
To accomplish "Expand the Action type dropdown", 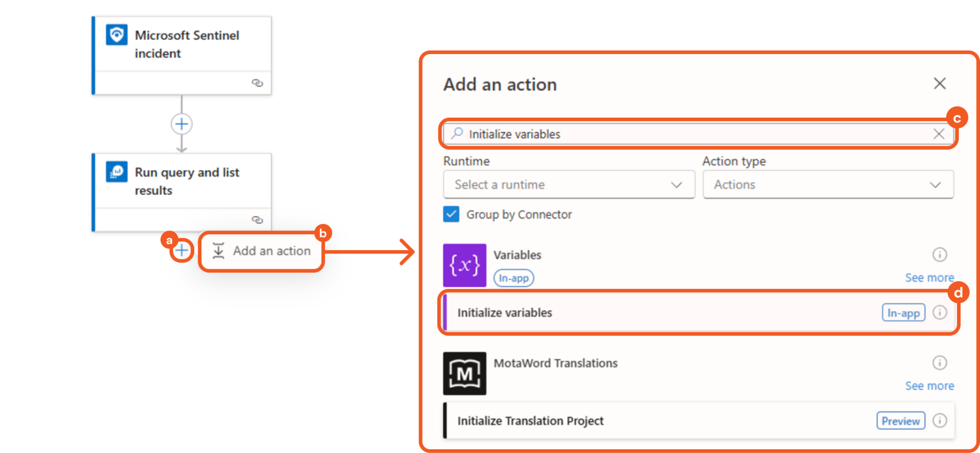I will pyautogui.click(x=828, y=185).
